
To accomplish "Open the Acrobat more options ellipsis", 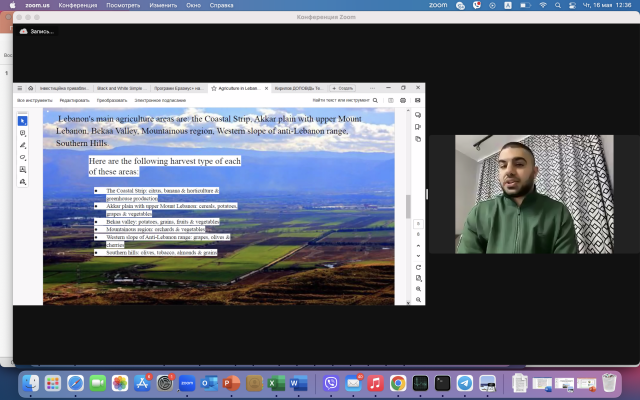I will point(372,88).
